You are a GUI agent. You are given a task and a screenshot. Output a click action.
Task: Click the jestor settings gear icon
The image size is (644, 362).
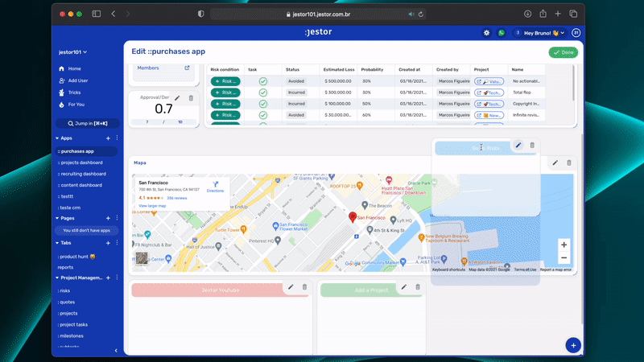tap(487, 33)
